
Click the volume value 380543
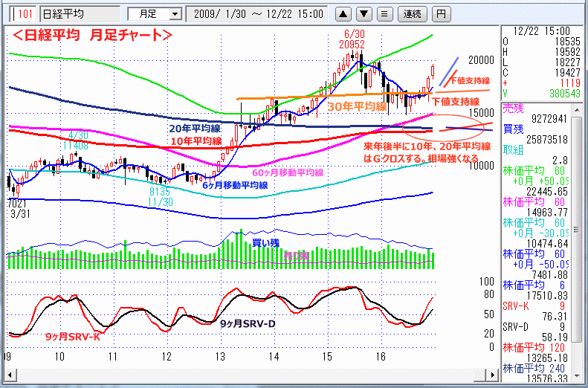click(563, 94)
